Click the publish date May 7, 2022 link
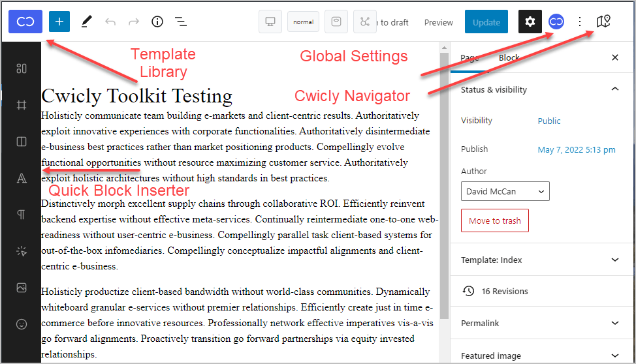The width and height of the screenshot is (636, 364). click(576, 149)
